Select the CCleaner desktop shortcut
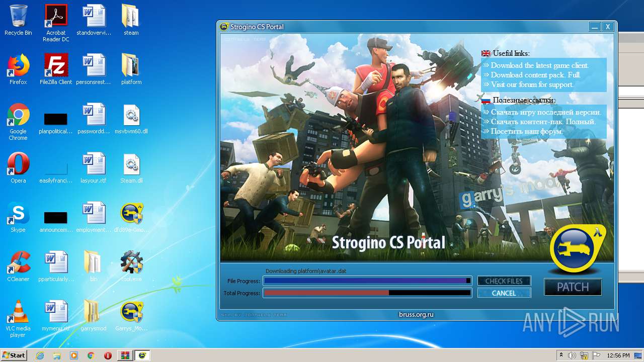 [x=18, y=266]
